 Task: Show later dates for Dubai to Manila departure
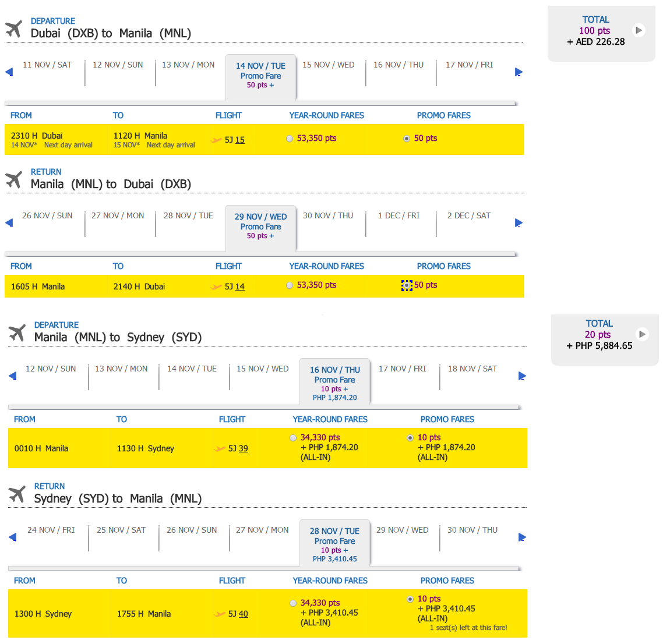click(x=519, y=72)
